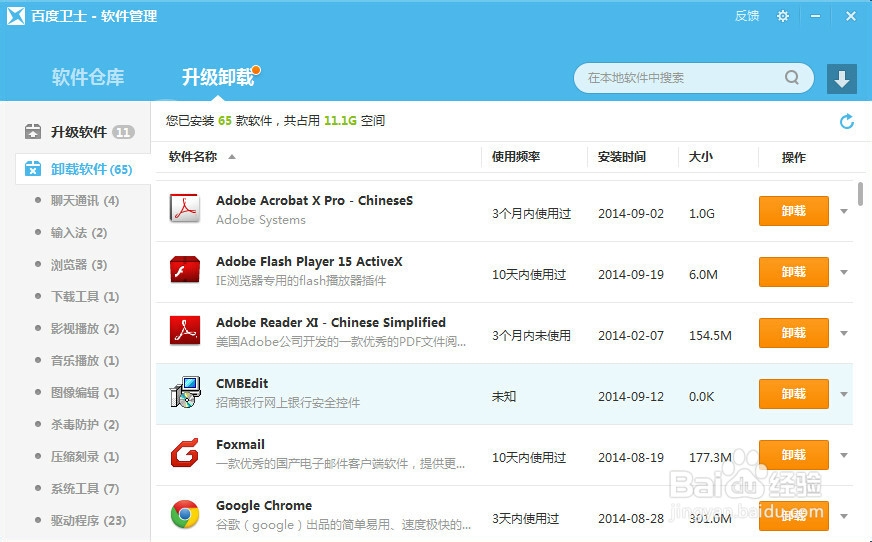Sort by 安装时间 column header
Screen dimensions: 872x542
(622, 157)
